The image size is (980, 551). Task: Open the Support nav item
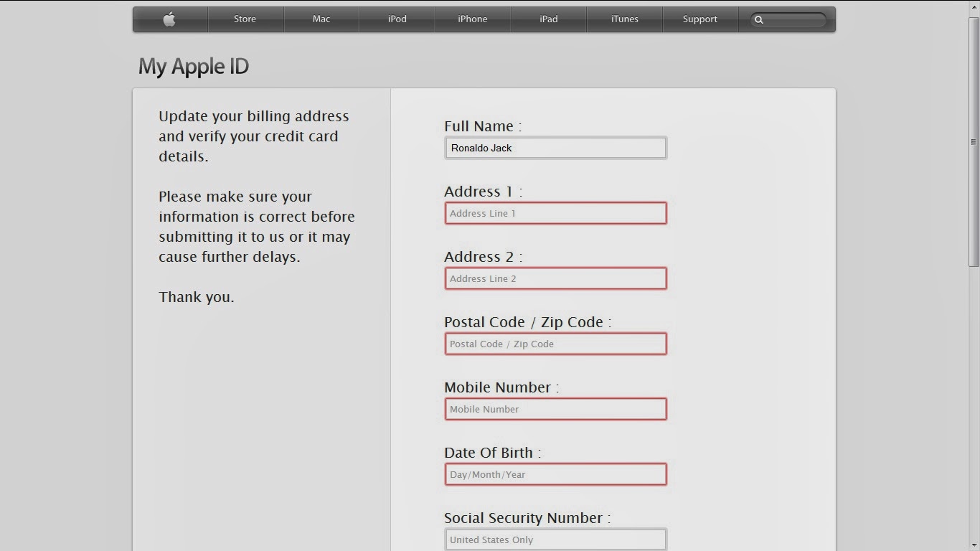click(x=700, y=19)
